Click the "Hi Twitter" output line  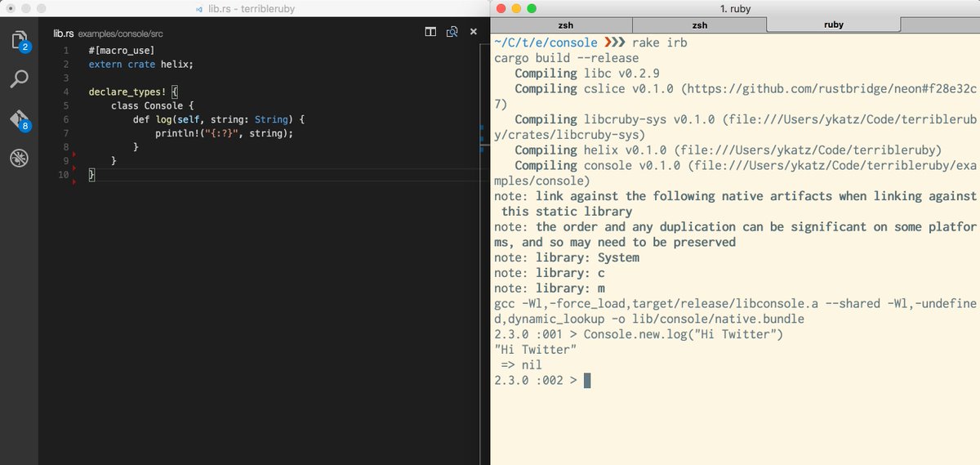pos(535,350)
